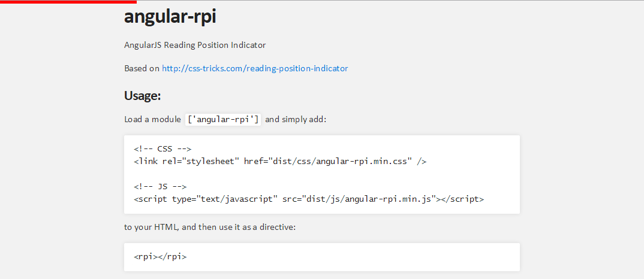Click the red reading position progress bar
Viewport: 644px width, 279px height.
68,2
